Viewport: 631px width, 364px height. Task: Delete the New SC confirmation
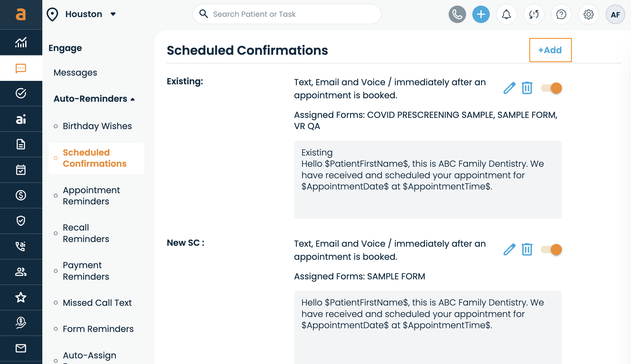(527, 250)
